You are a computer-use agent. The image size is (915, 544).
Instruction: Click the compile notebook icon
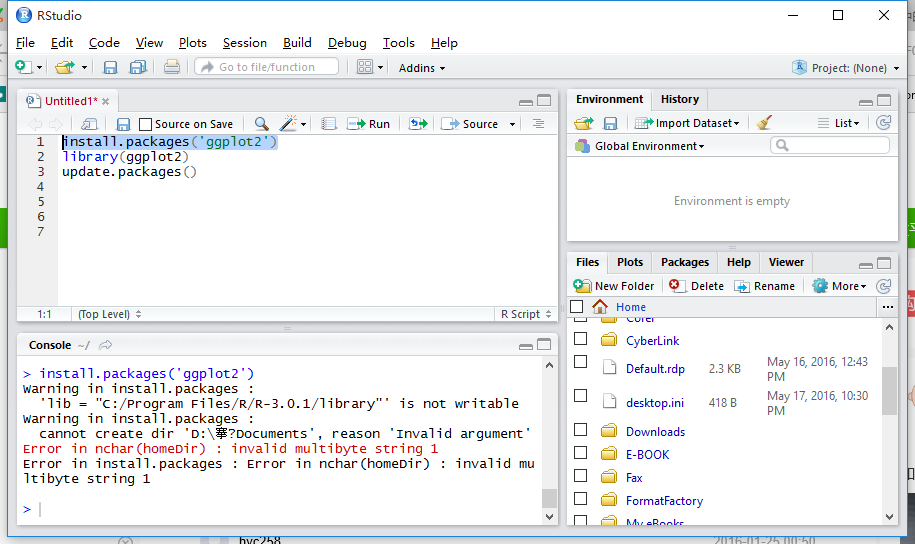click(327, 124)
